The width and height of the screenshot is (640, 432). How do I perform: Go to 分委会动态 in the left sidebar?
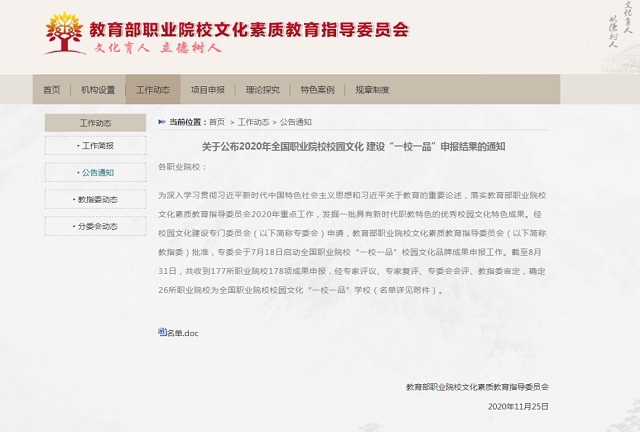pyautogui.click(x=97, y=226)
